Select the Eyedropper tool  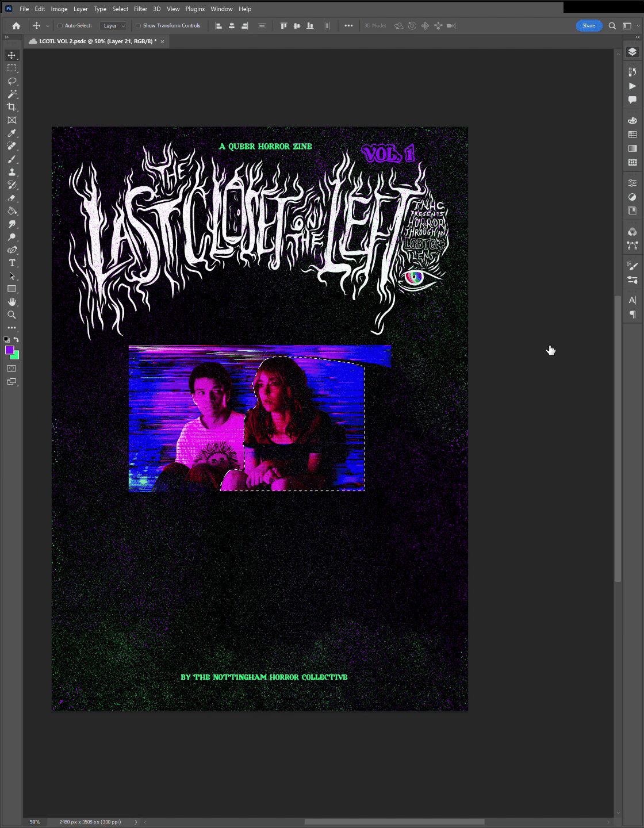(x=11, y=133)
